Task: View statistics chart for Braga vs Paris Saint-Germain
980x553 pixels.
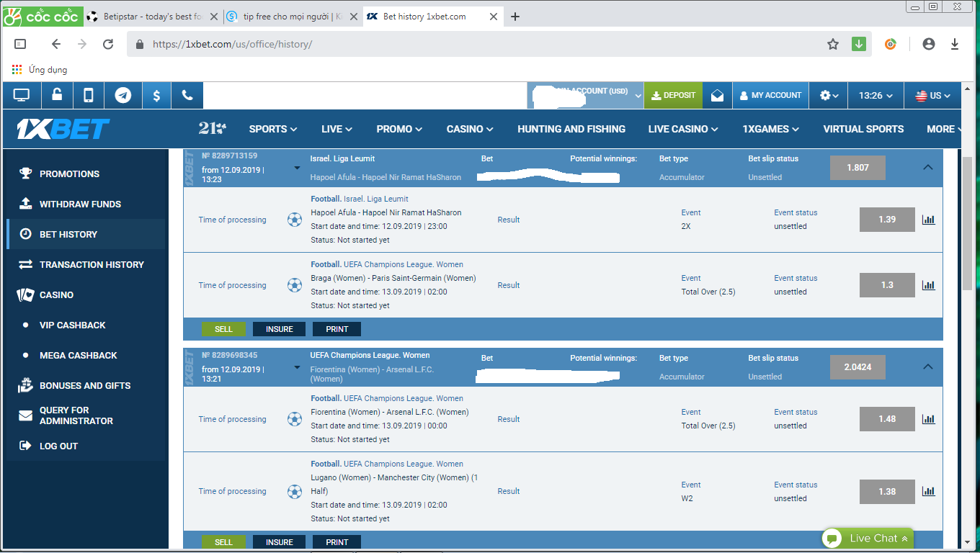Action: (928, 285)
